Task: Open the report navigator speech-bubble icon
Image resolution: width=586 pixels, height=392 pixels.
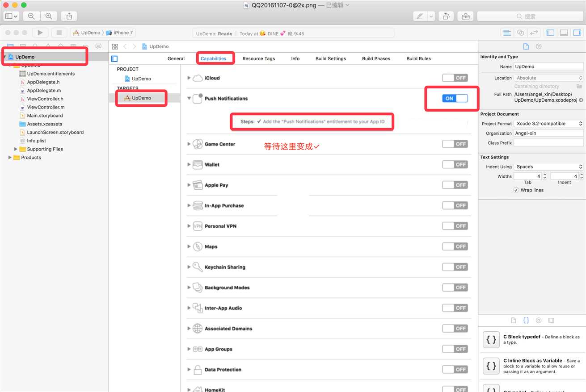Action: pos(98,46)
